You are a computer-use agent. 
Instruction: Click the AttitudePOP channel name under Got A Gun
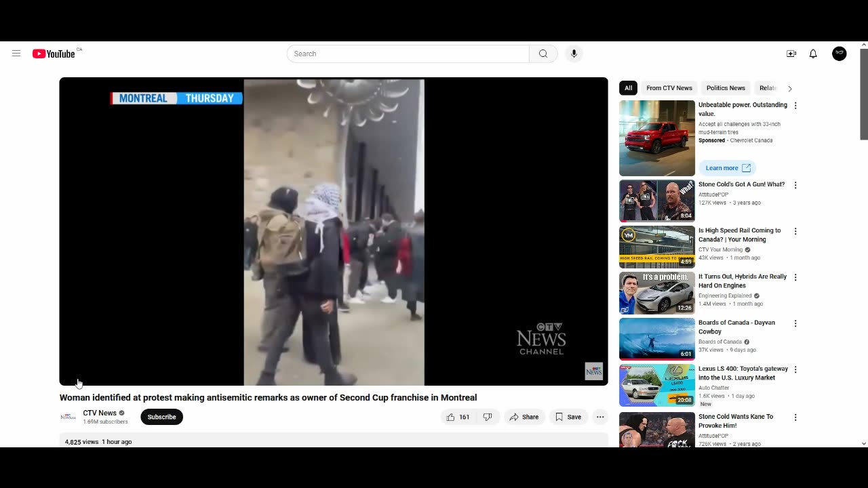tap(713, 195)
